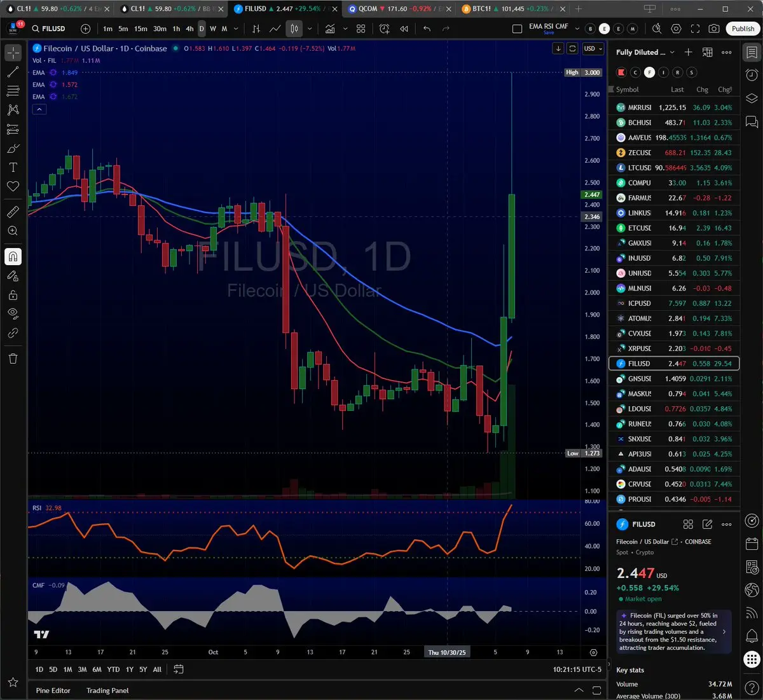Image resolution: width=763 pixels, height=700 pixels.
Task: Open the layout setup grid icon
Action: (361, 29)
